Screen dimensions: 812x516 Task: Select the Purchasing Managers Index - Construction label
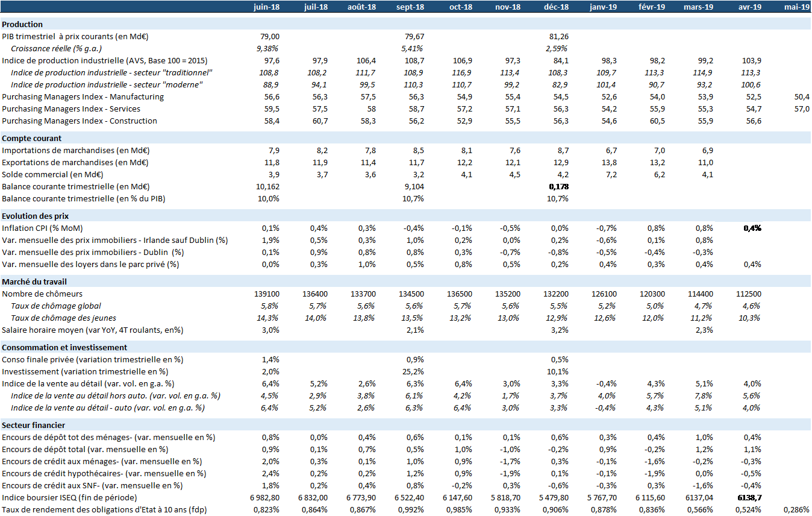click(80, 121)
